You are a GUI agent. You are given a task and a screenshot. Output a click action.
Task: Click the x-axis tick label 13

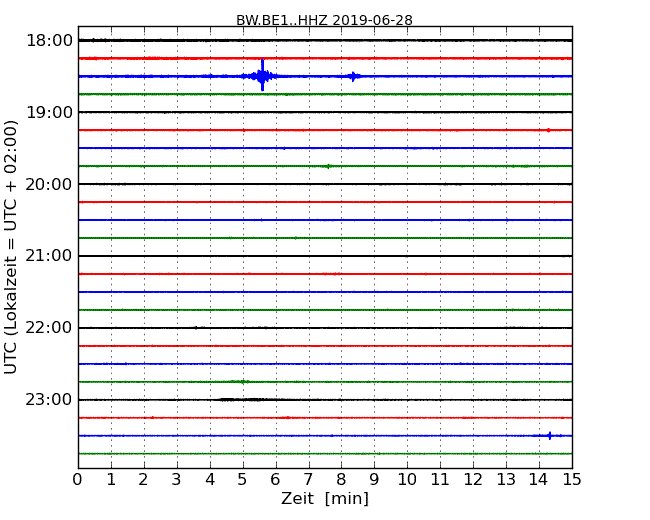click(506, 480)
